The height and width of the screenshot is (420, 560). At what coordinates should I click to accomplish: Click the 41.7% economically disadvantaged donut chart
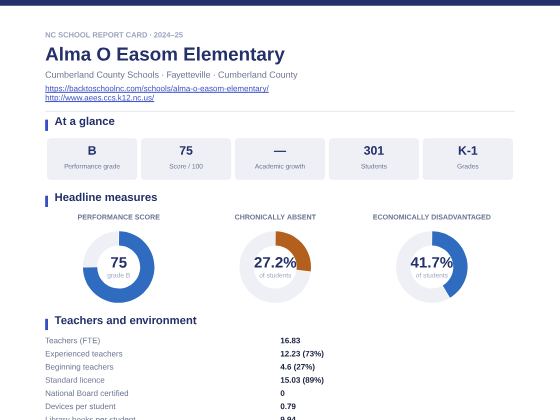432,267
